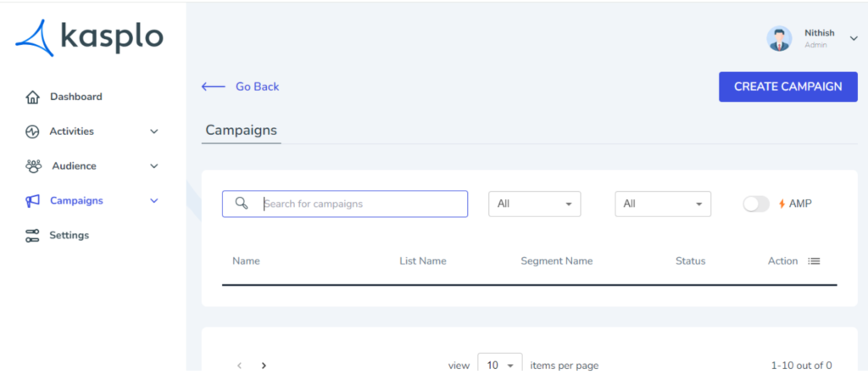The height and width of the screenshot is (386, 868).
Task: Go to previous page arrow
Action: (239, 365)
